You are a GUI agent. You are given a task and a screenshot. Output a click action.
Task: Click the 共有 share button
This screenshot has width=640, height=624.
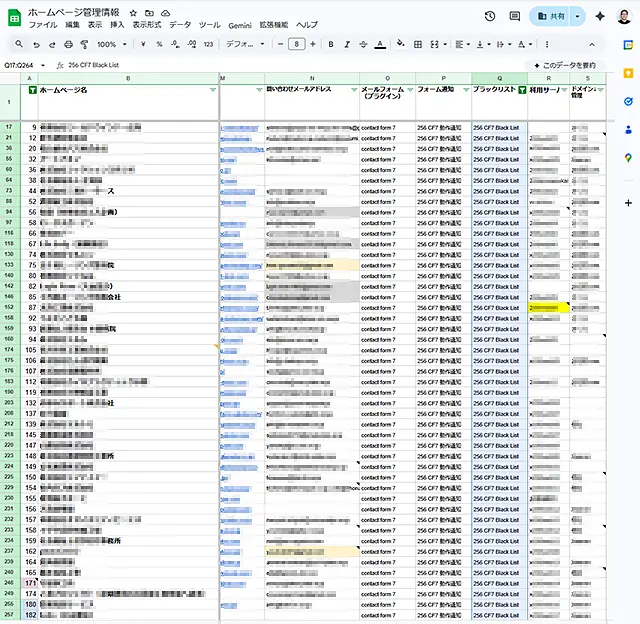(x=550, y=16)
